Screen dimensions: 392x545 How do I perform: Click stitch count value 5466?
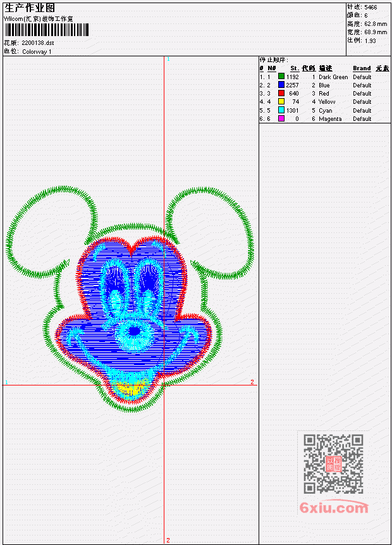(371, 7)
